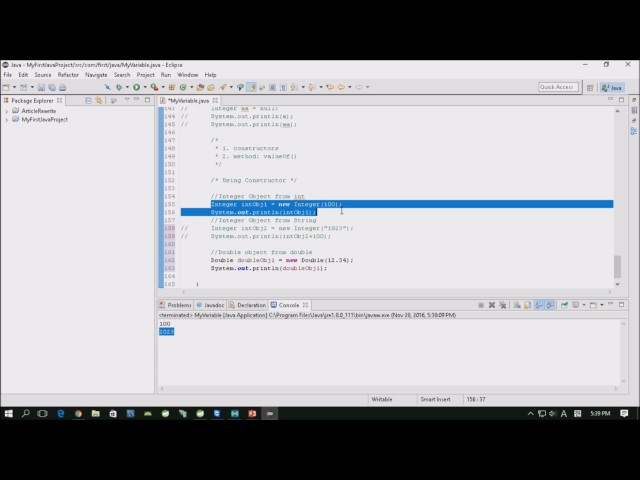Open the Run menu

[166, 75]
